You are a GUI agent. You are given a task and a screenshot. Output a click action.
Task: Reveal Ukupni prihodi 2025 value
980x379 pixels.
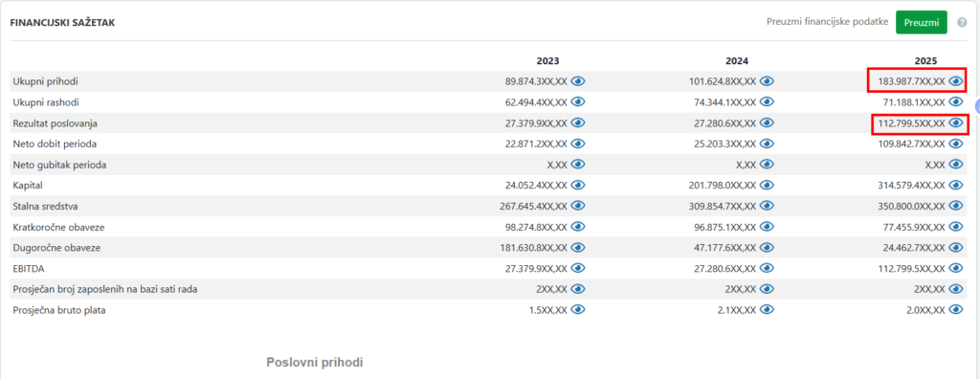[x=956, y=80]
